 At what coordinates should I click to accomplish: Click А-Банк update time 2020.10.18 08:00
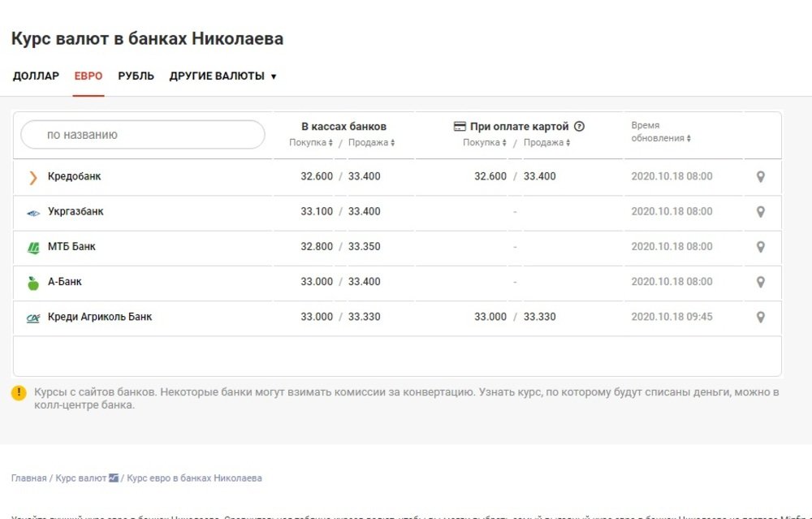click(672, 282)
